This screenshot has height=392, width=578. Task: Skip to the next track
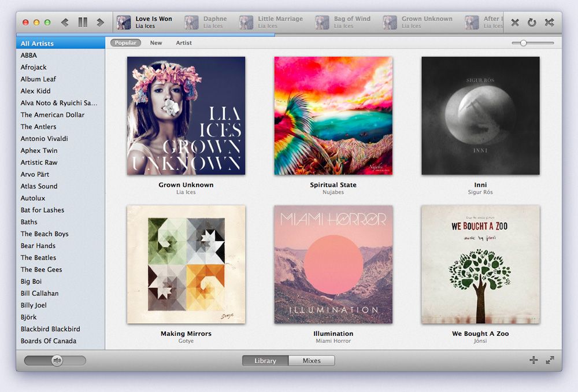(99, 21)
